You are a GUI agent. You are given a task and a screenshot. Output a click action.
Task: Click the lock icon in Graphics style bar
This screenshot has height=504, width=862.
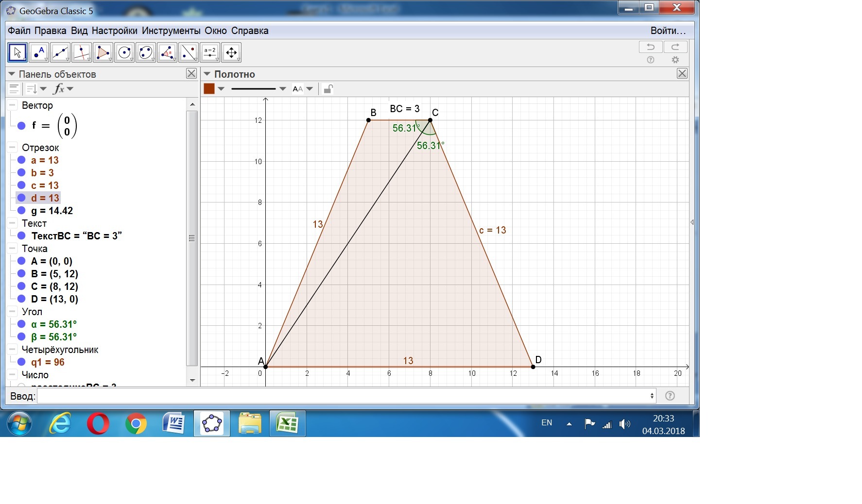tap(328, 89)
